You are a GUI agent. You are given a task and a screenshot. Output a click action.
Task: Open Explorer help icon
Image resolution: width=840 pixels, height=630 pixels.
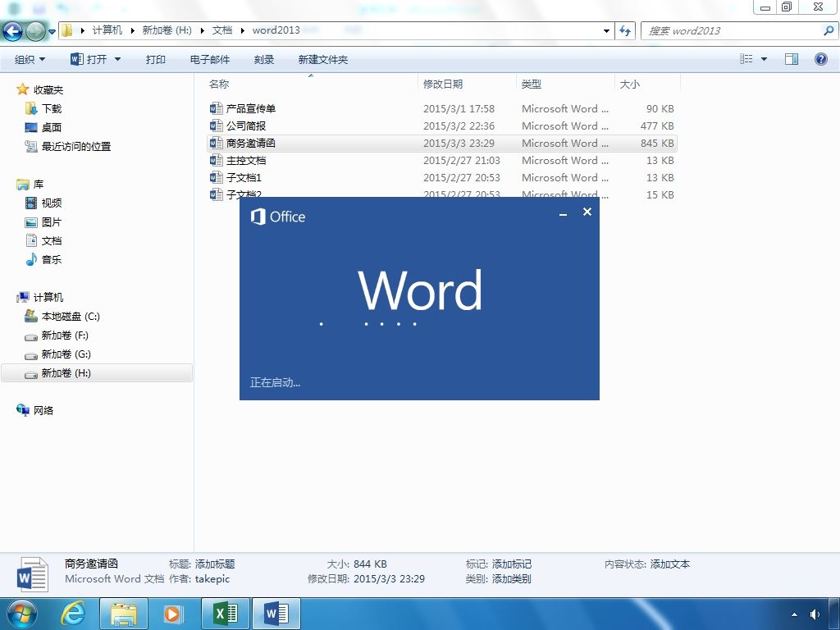(820, 59)
